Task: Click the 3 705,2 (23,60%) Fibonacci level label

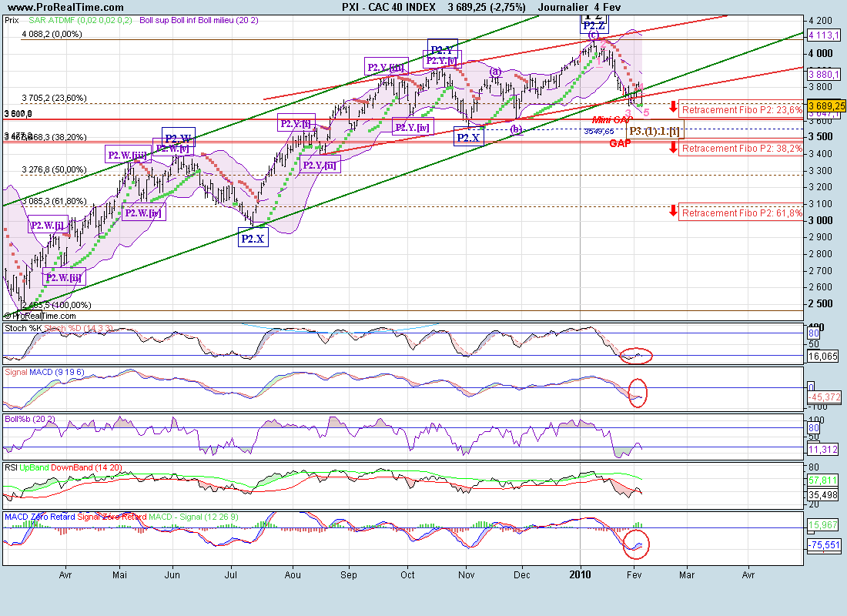Action: click(54, 98)
